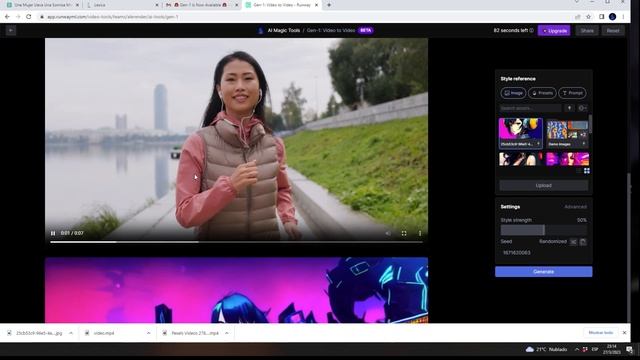
Task: Click the upload arrow icon beside search
Action: click(x=569, y=108)
